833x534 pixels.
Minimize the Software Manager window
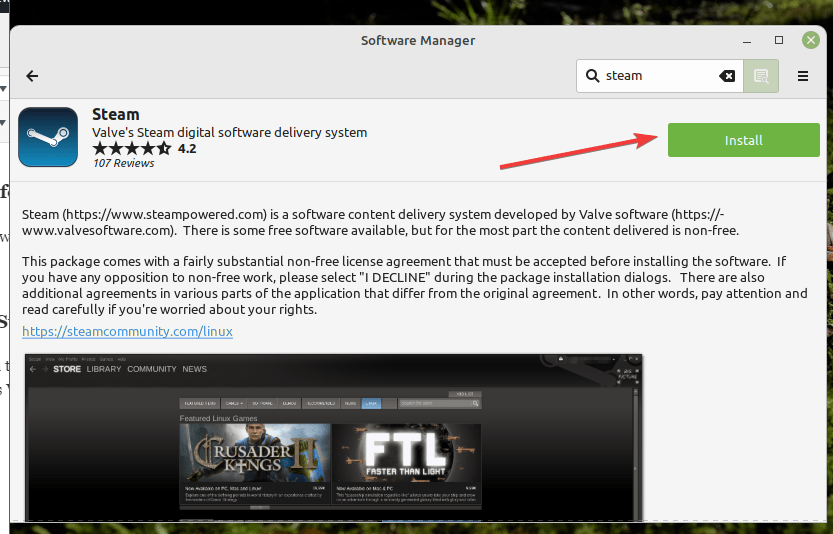pos(747,40)
